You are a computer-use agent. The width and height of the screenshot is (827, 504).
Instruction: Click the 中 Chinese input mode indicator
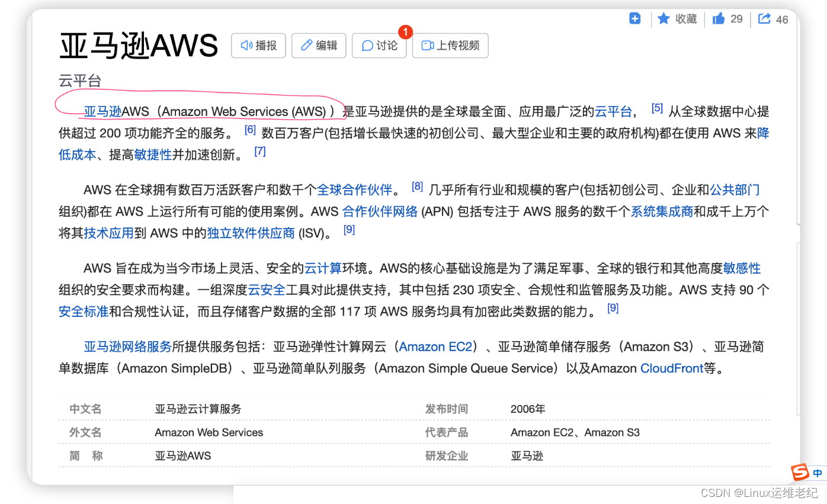(x=817, y=473)
